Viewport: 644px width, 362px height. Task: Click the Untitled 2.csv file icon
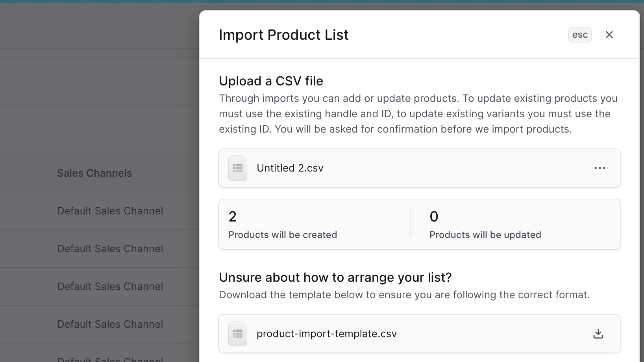pos(238,168)
